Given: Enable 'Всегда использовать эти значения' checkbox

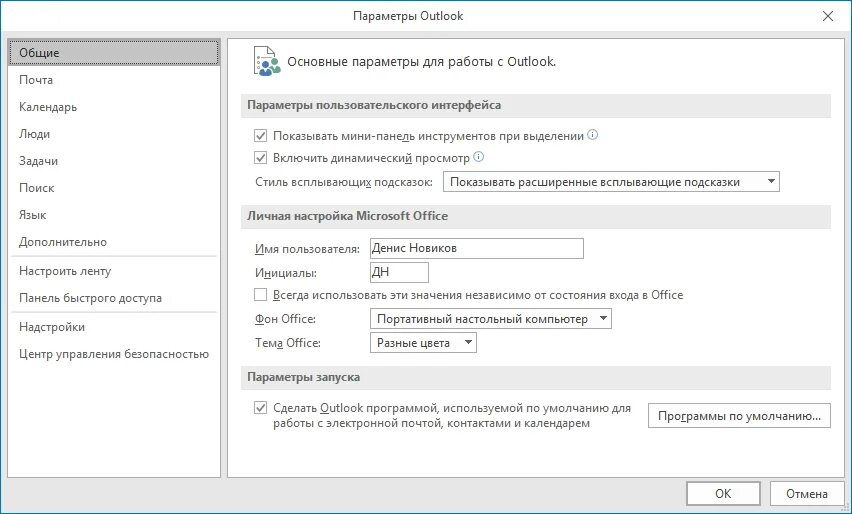Looking at the screenshot, I should tap(261, 295).
